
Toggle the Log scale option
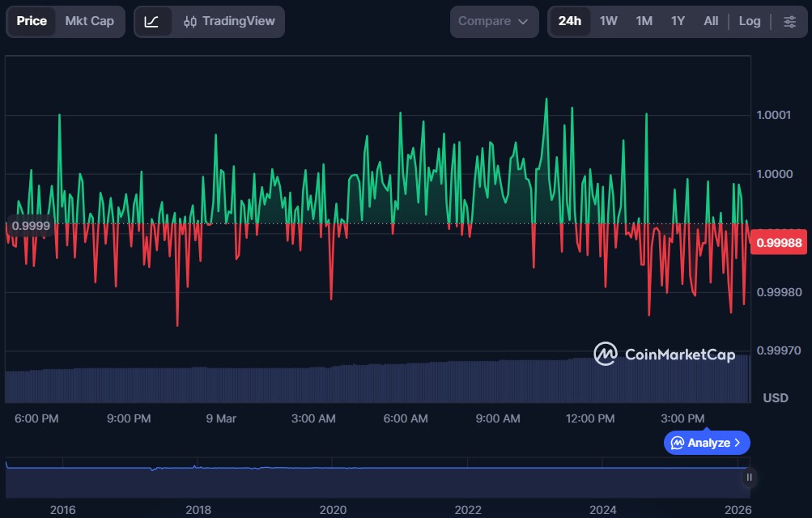click(x=749, y=21)
